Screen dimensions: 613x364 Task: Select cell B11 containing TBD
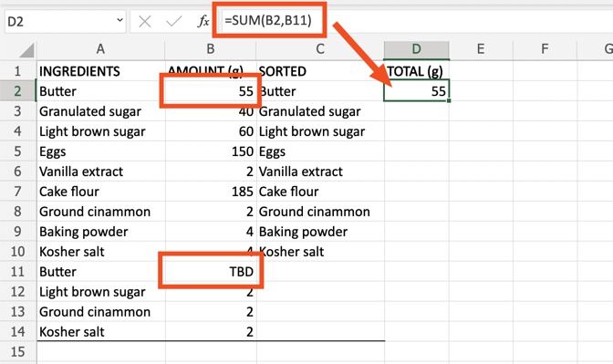coord(211,271)
